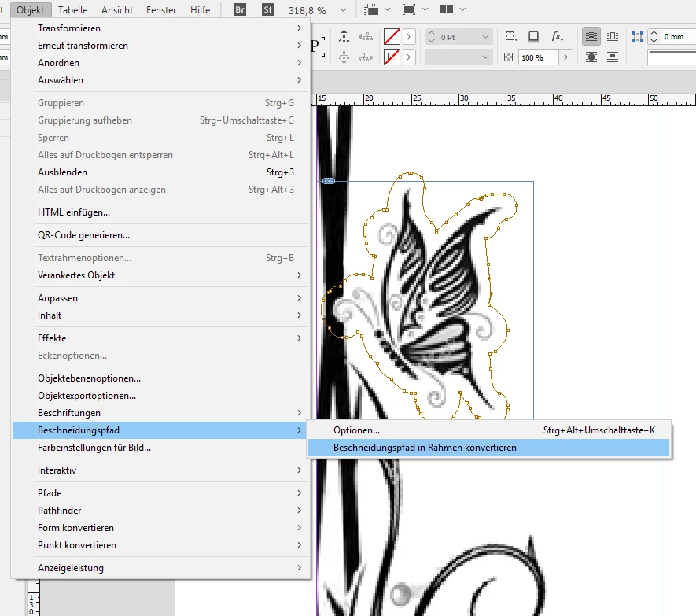Expand the Verankertes Objekt submenu

pyautogui.click(x=160, y=275)
